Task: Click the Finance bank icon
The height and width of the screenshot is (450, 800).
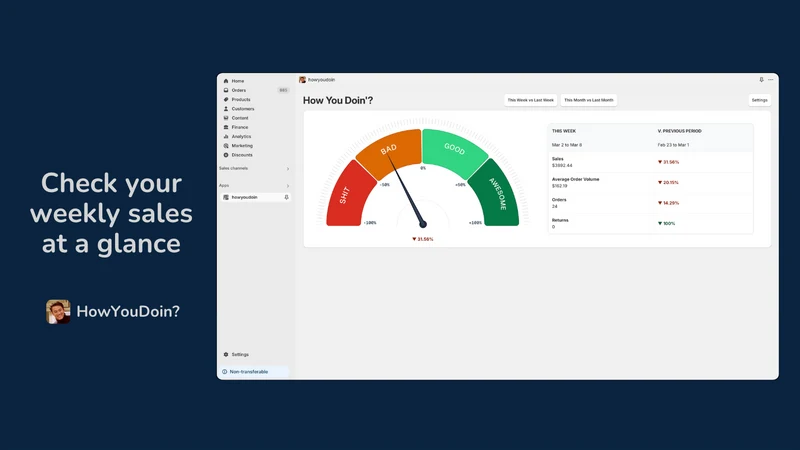Action: pos(226,127)
